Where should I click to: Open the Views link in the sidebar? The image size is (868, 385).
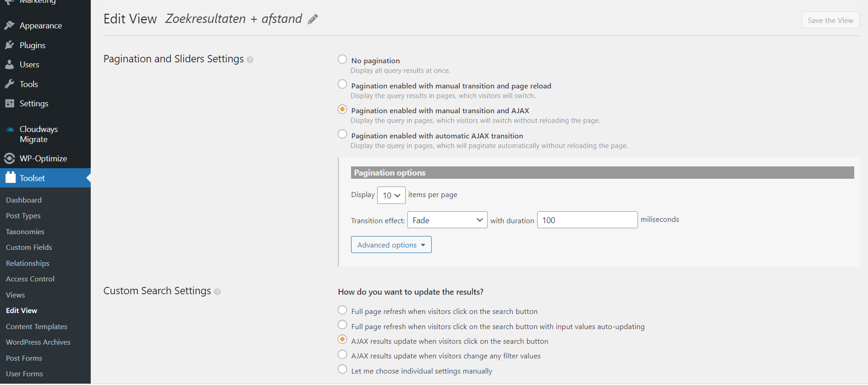tap(16, 295)
